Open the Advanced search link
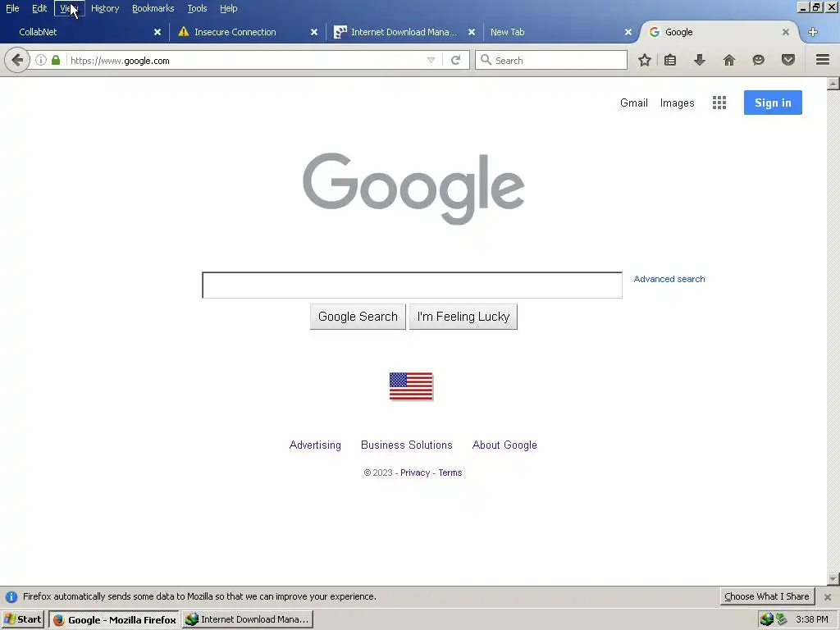Image resolution: width=840 pixels, height=630 pixels. tap(669, 279)
